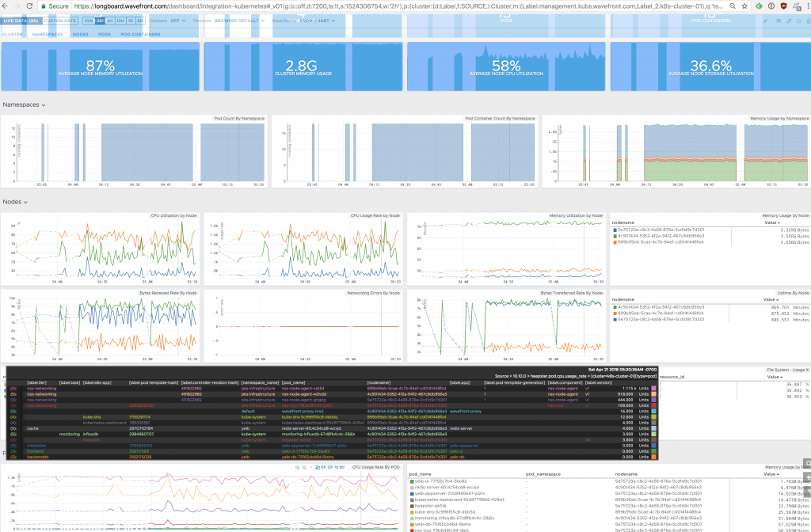
Task: Click the dashboard edit pencil icon
Action: click(790, 21)
